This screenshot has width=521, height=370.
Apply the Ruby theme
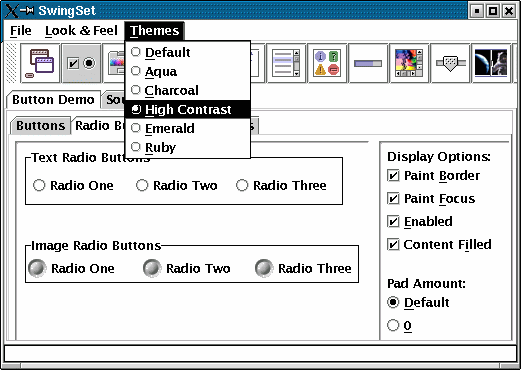pyautogui.click(x=187, y=147)
